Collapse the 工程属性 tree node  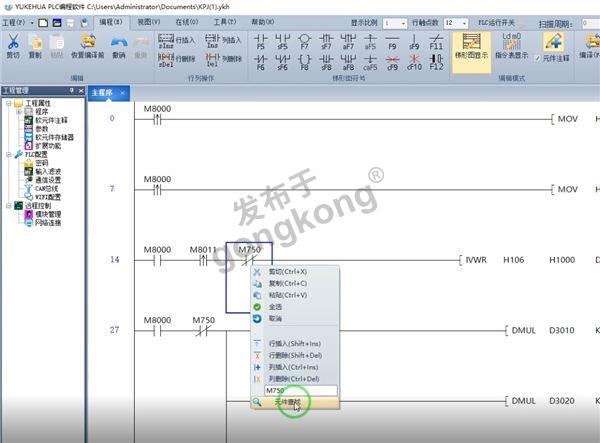[x=8, y=103]
